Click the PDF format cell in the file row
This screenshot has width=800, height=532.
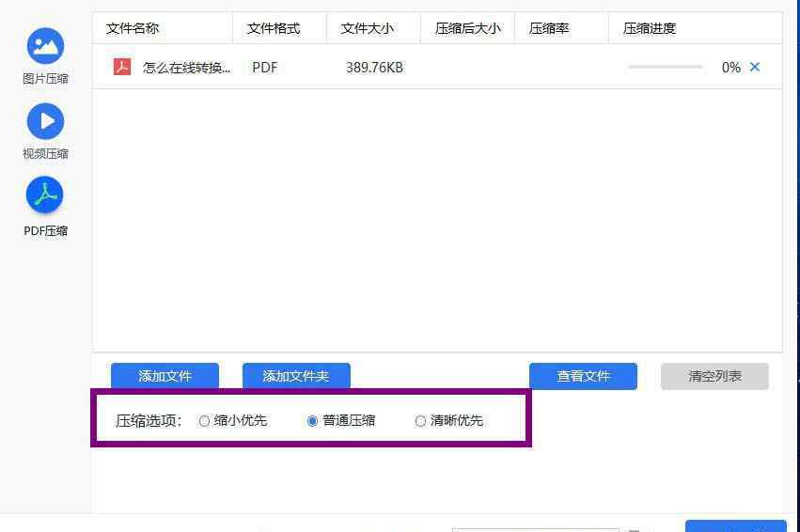(265, 68)
